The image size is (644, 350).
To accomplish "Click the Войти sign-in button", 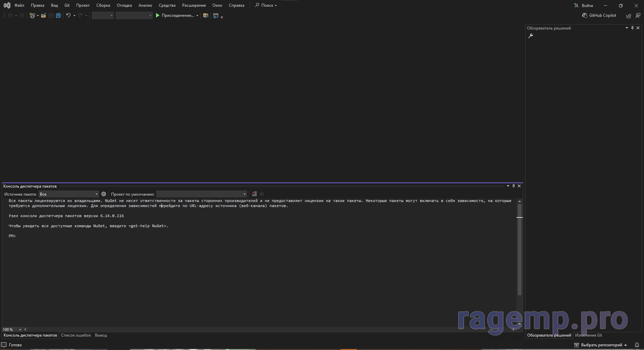I will (584, 5).
